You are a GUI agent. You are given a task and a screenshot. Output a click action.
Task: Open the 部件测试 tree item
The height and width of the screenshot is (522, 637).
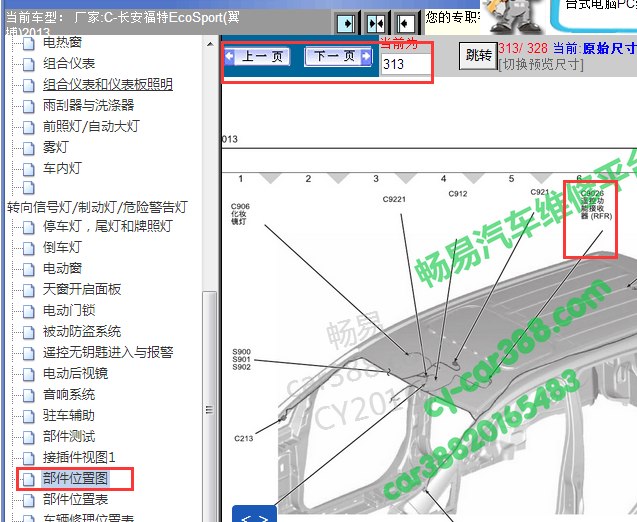coord(69,437)
